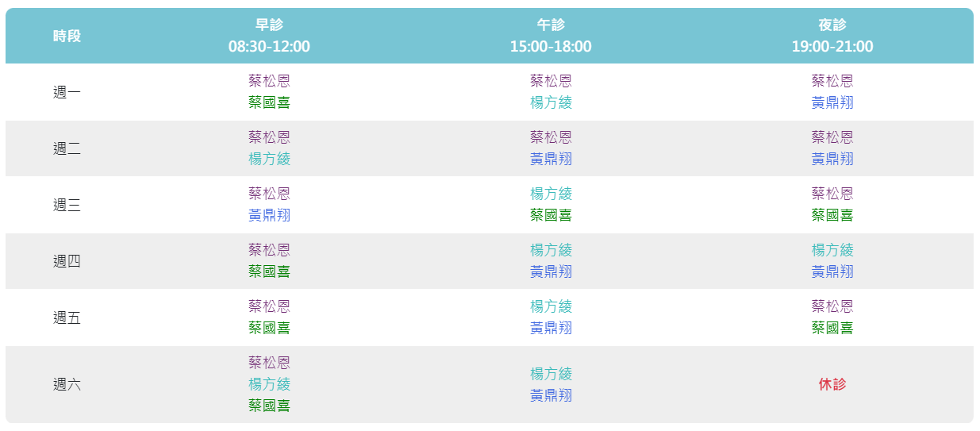980x431 pixels.
Task: Choose 黃鼎翔 in 週六 午診 slot
Action: (551, 395)
